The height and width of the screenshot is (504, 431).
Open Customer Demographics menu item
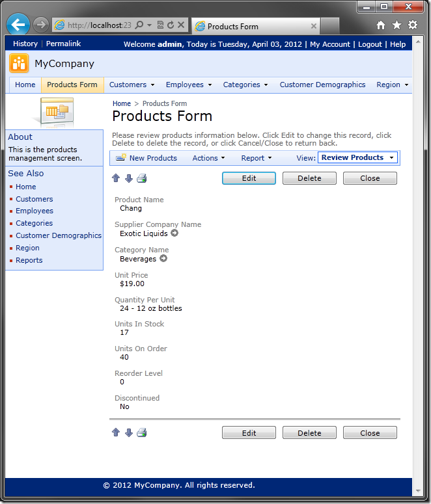tap(322, 85)
